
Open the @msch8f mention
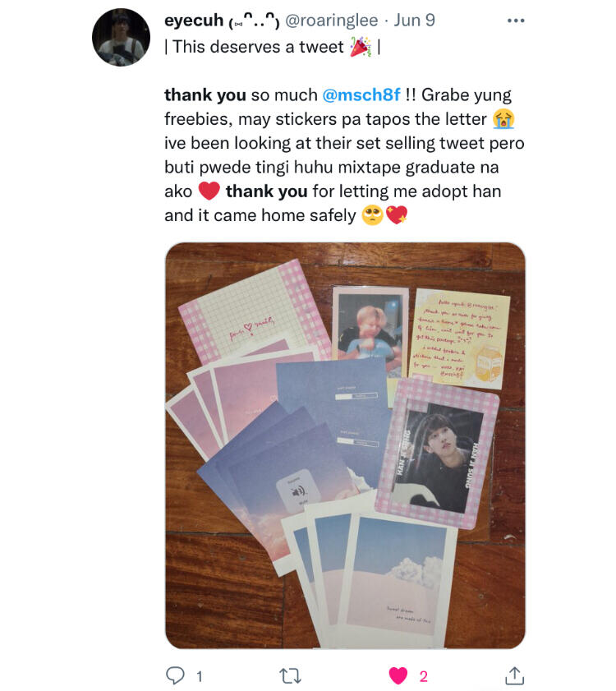pyautogui.click(x=361, y=94)
